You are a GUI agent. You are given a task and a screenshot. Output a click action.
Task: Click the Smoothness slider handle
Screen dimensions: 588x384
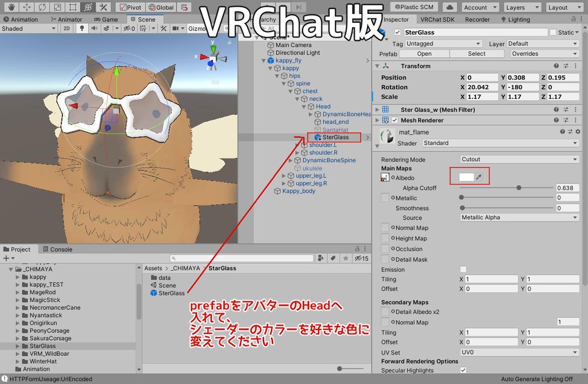click(462, 208)
